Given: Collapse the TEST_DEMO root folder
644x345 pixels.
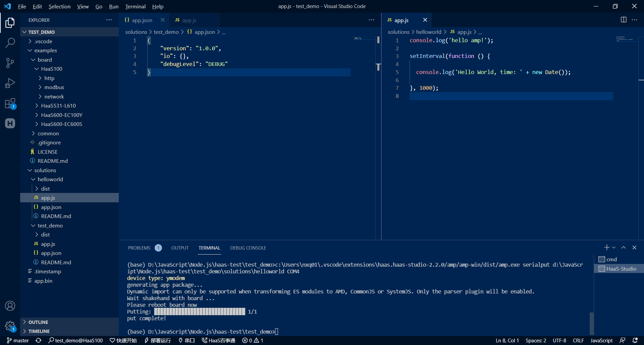Looking at the screenshot, I should pos(69,32).
